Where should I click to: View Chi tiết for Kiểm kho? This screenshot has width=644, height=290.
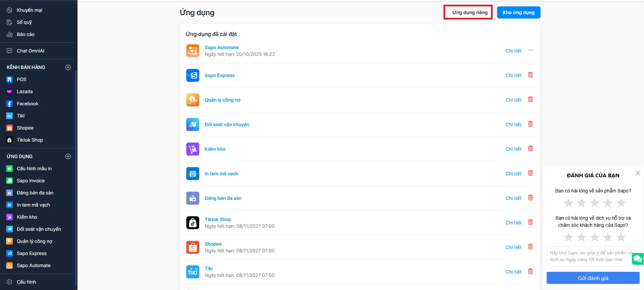tap(513, 149)
